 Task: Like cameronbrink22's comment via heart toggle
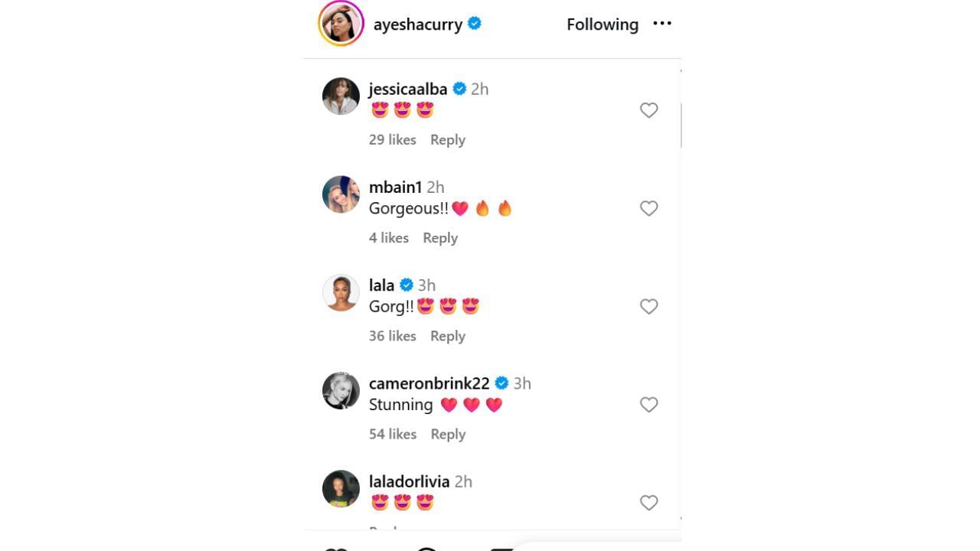tap(648, 404)
